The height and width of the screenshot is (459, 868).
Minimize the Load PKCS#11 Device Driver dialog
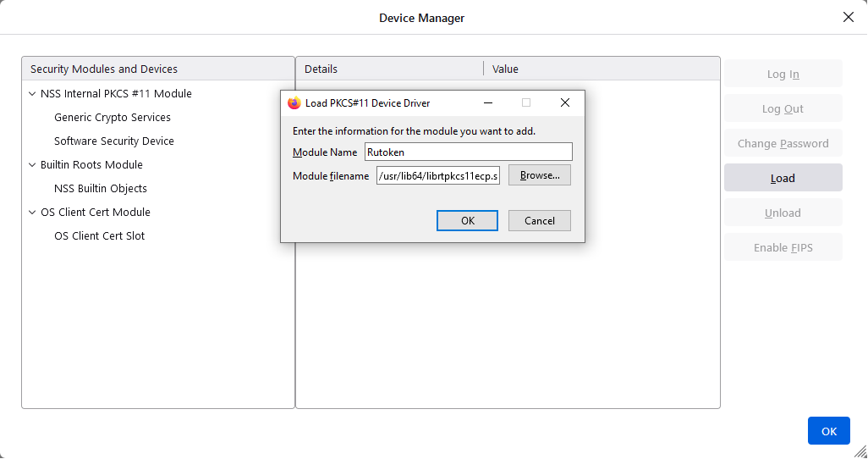(x=488, y=103)
